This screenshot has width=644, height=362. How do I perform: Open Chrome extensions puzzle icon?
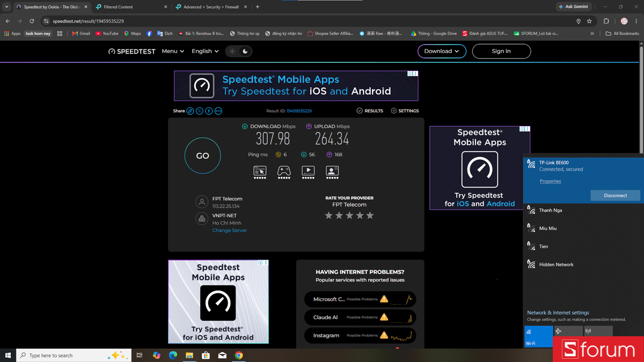[x=606, y=21]
